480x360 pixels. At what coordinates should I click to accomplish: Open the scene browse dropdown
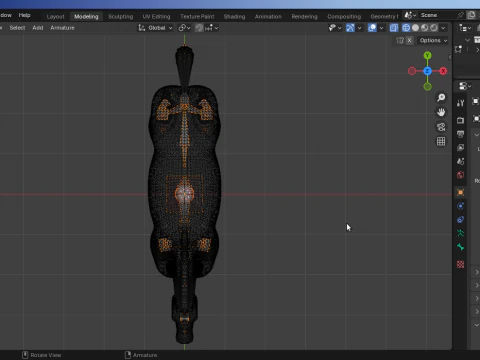tap(410, 15)
